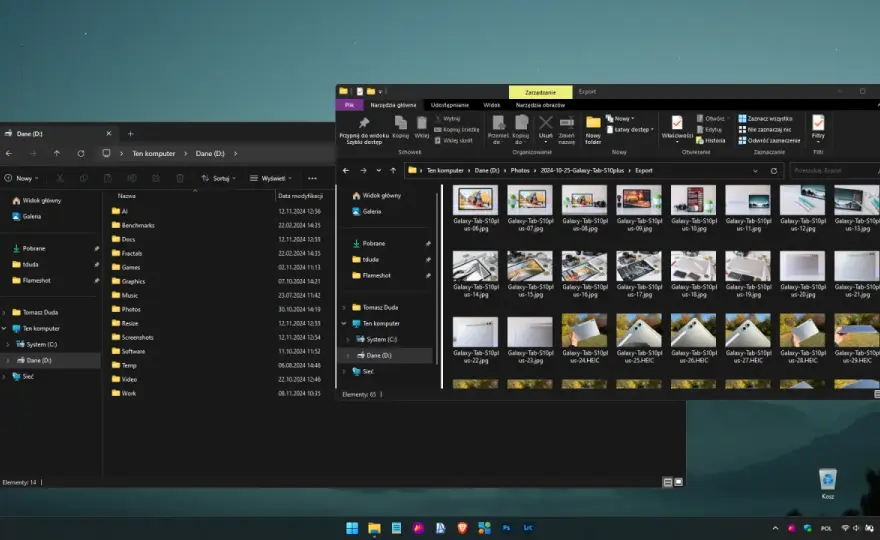Click the Filtry icon in ribbon

[x=818, y=122]
